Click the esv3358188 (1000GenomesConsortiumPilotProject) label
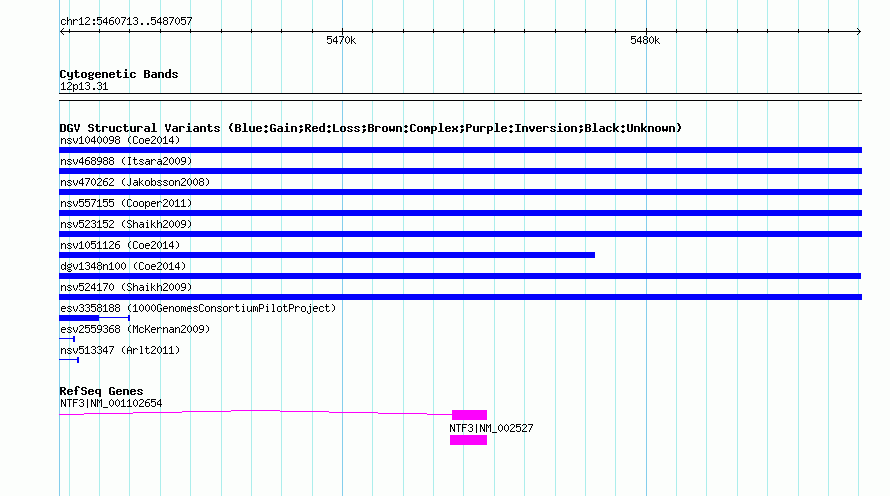 (198, 308)
